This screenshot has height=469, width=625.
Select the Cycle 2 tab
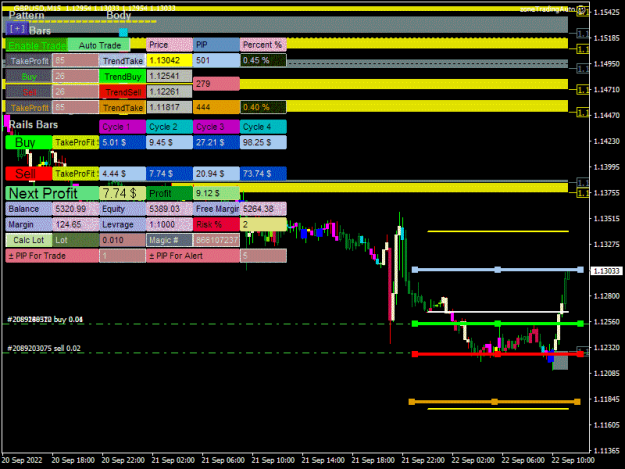click(x=169, y=127)
